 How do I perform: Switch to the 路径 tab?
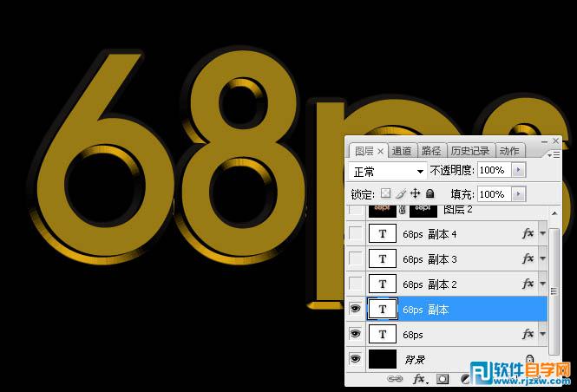coord(431,151)
